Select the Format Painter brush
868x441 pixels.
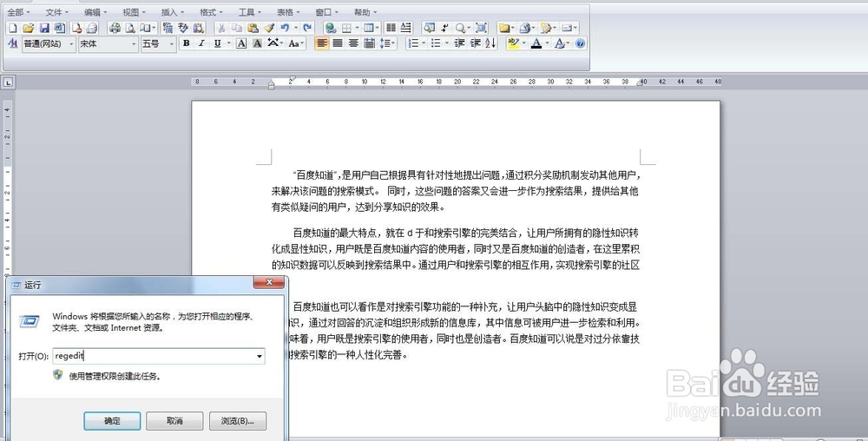pyautogui.click(x=269, y=28)
